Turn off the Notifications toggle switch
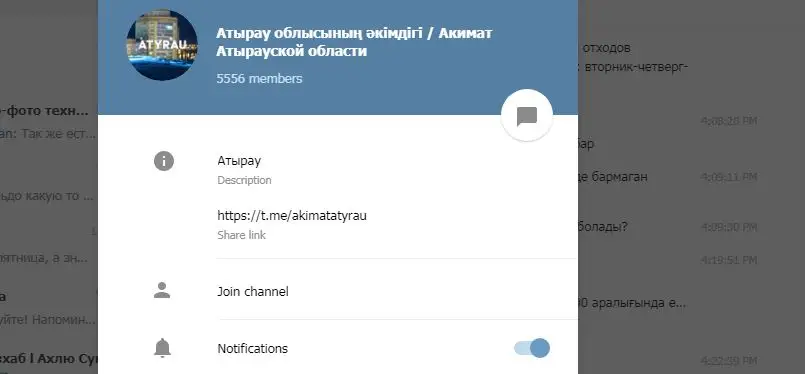 [532, 348]
